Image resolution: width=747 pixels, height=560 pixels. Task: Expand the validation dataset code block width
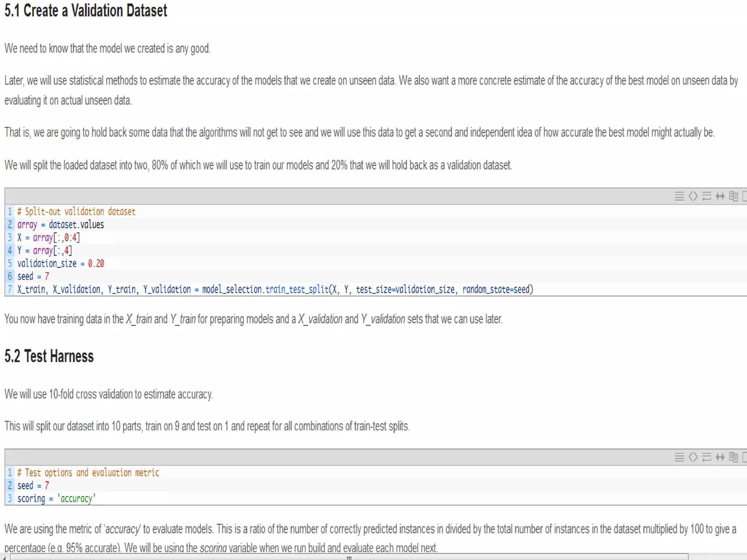[x=720, y=196]
